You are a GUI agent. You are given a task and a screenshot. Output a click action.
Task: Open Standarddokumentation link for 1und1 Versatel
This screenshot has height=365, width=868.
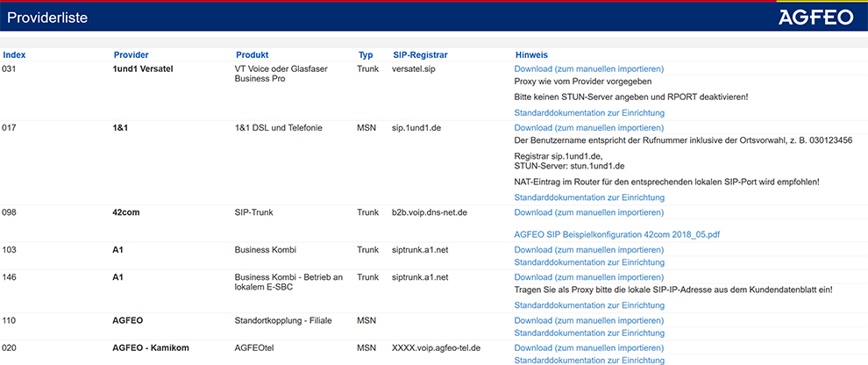point(589,112)
